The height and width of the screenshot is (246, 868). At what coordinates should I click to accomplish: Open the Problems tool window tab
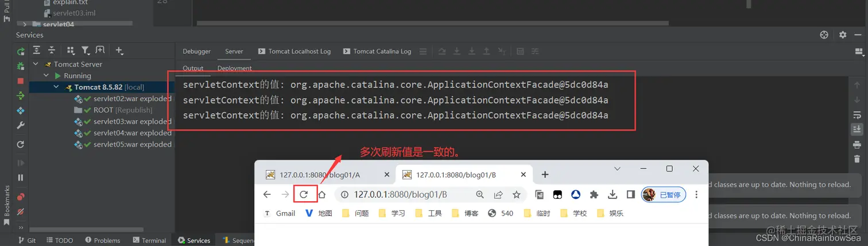point(103,240)
